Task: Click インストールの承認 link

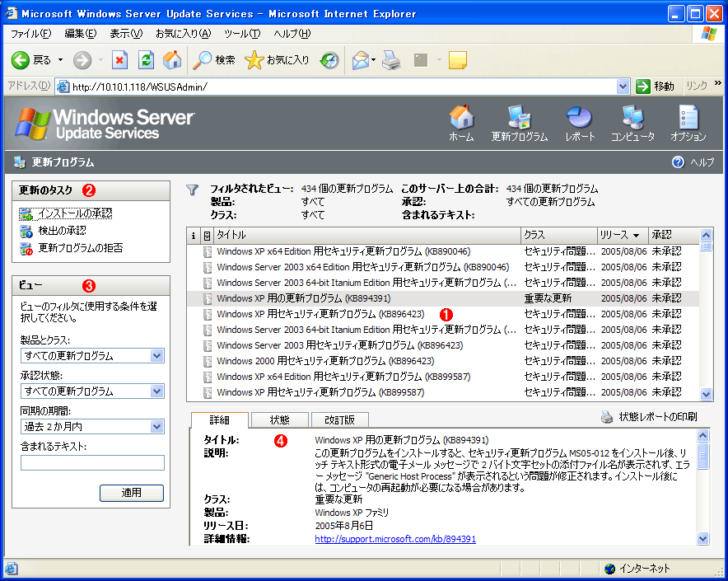Action: 75,213
